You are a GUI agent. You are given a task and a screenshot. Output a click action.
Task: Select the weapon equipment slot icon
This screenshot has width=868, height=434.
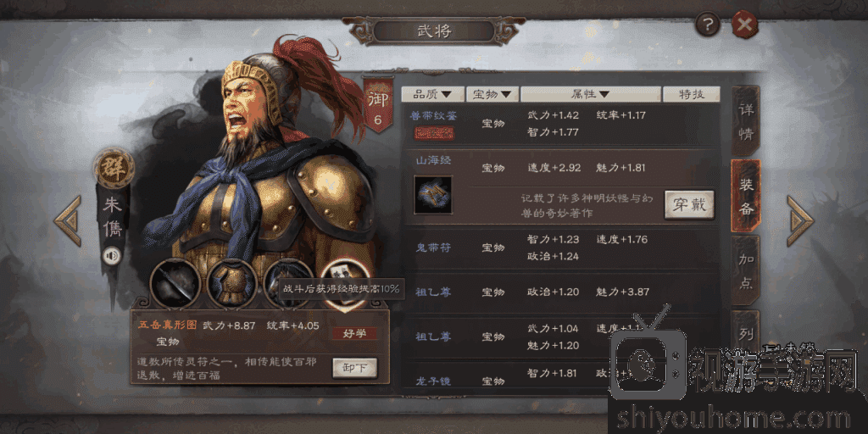point(175,283)
